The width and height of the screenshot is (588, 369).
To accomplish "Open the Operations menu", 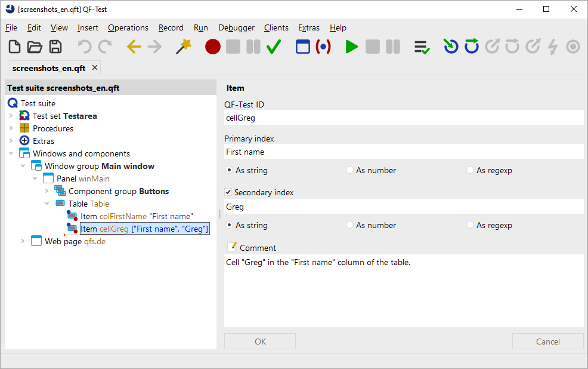I will point(128,28).
